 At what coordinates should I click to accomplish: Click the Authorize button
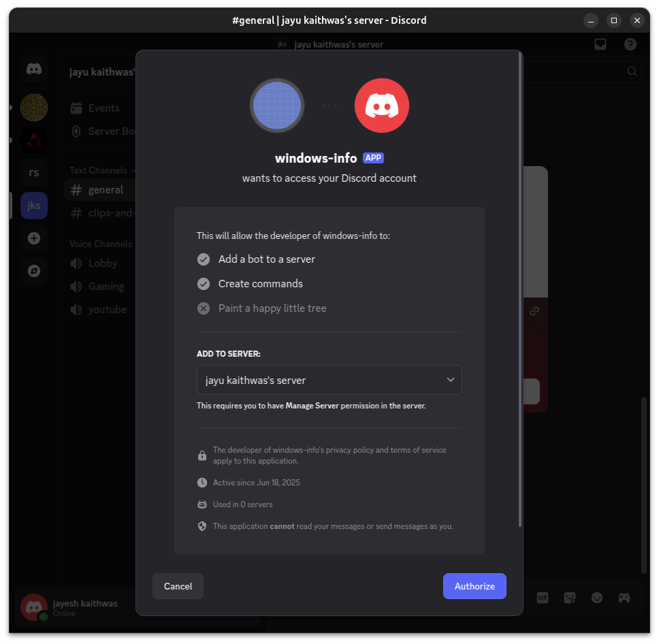475,586
